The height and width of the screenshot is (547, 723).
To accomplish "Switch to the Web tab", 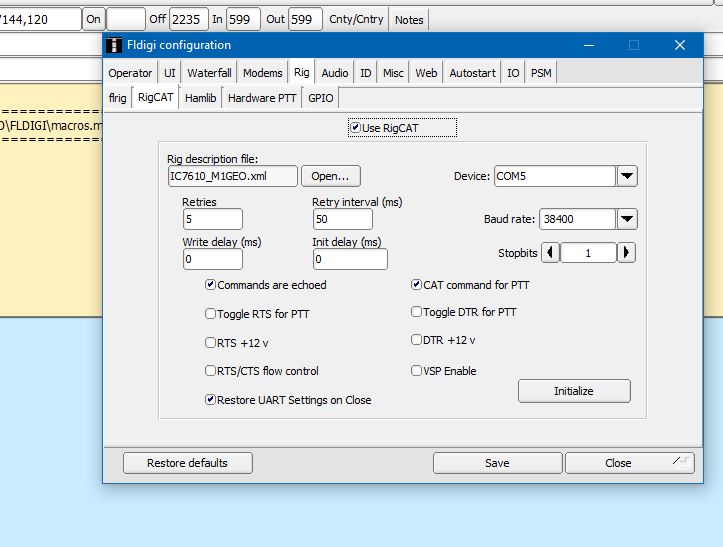I will 426,73.
